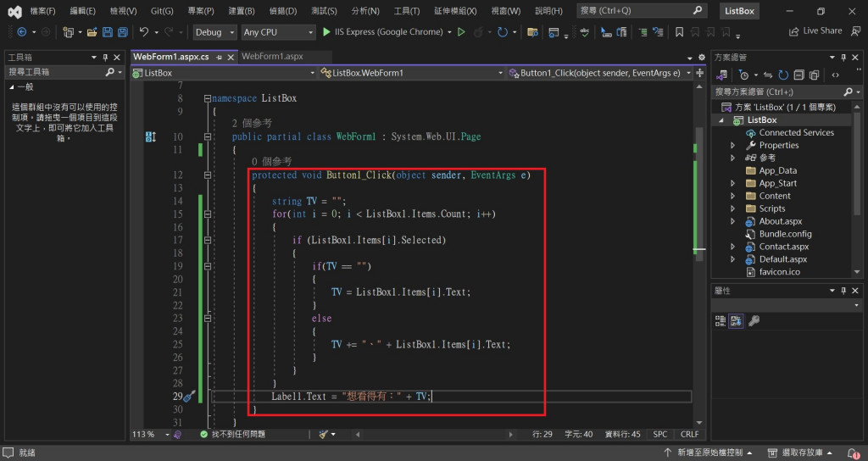The height and width of the screenshot is (461, 868).
Task: Toggle pin on the Toolbox panel
Action: click(x=105, y=57)
